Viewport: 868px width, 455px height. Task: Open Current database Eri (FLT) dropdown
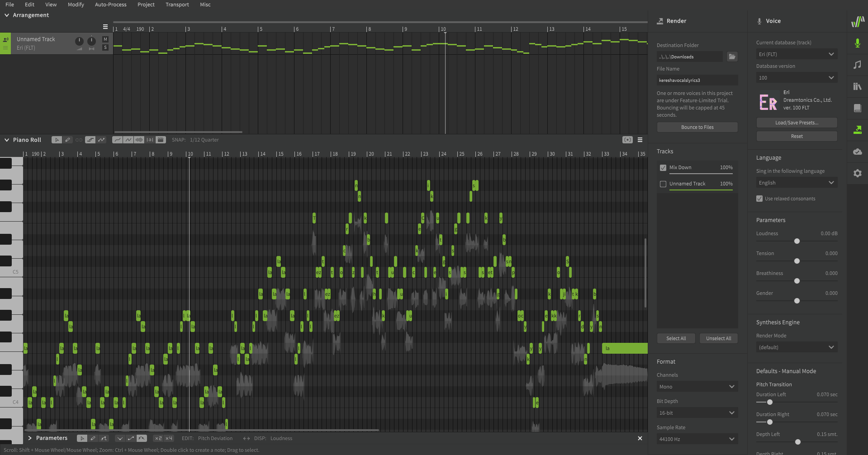coord(797,54)
